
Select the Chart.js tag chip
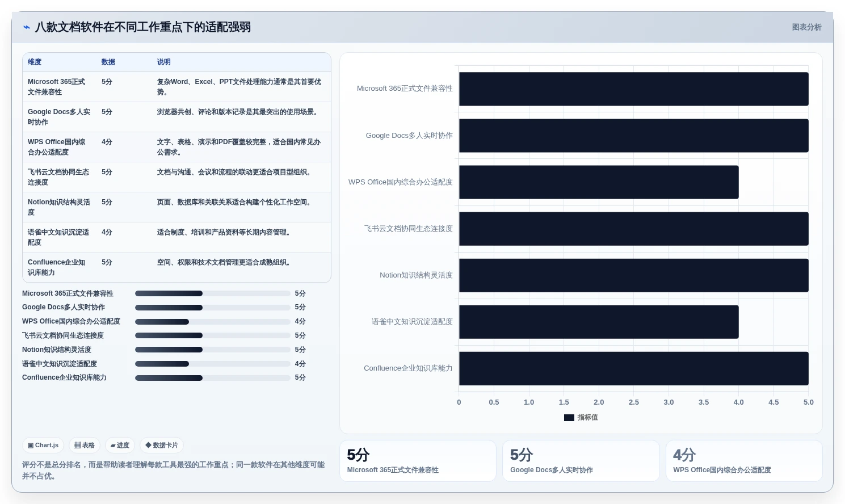[x=43, y=446]
